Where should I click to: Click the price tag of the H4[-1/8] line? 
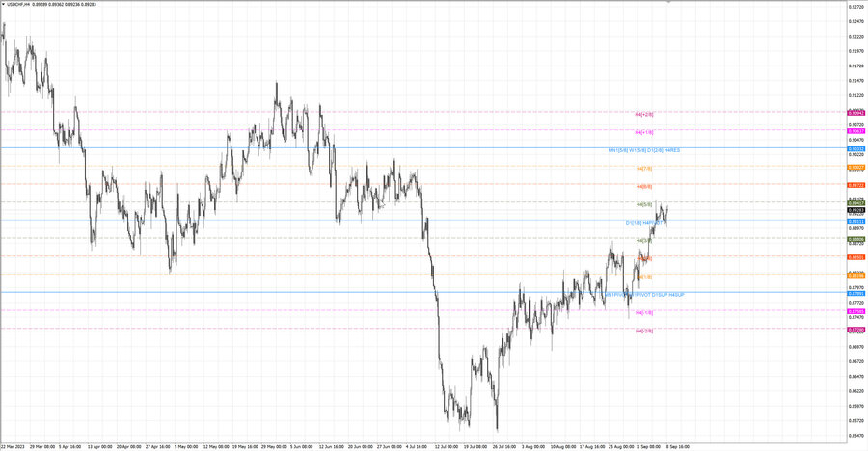tap(855, 311)
